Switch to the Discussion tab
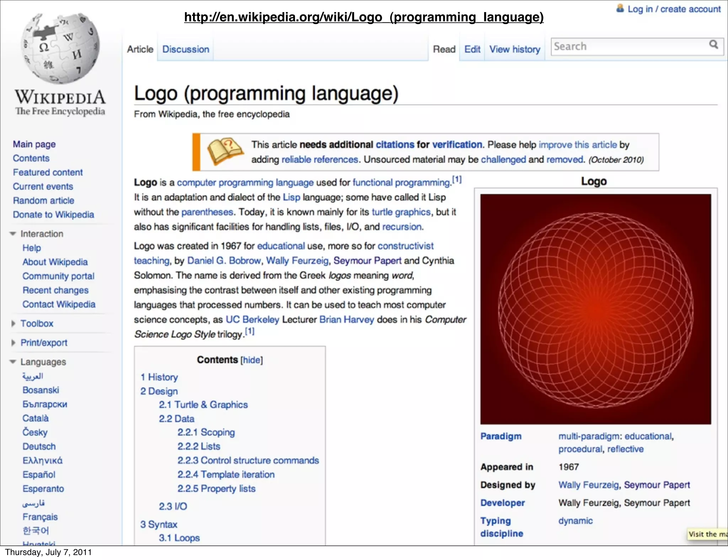Image resolution: width=728 pixels, height=560 pixels. pos(186,49)
